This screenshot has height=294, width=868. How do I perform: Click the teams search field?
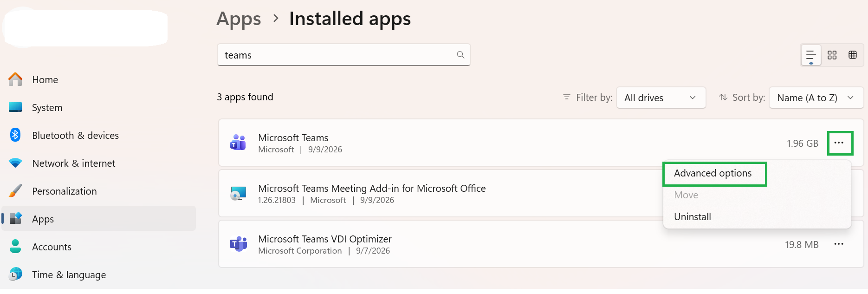pos(344,55)
